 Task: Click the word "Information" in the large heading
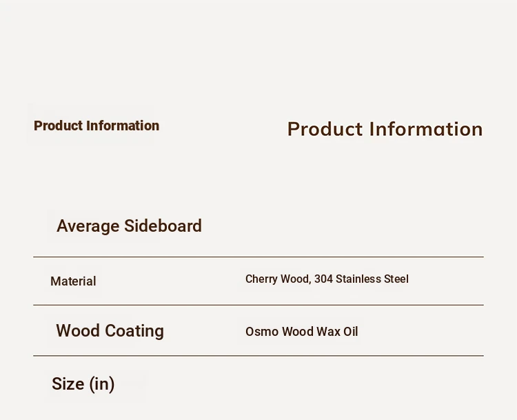click(x=426, y=129)
